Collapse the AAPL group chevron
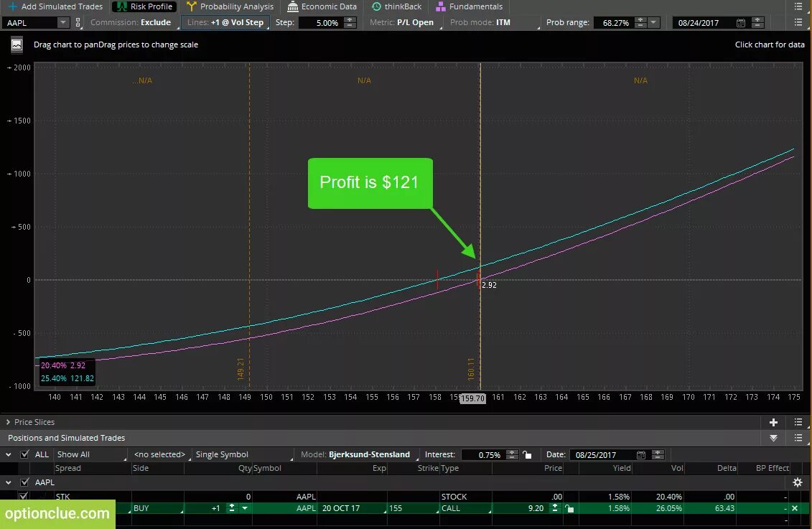812x529 pixels. click(9, 482)
